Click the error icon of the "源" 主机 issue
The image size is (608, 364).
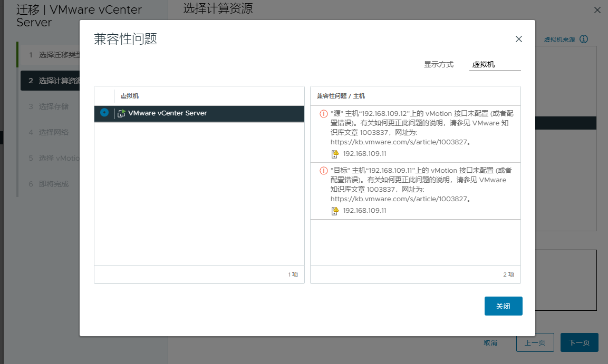click(323, 114)
